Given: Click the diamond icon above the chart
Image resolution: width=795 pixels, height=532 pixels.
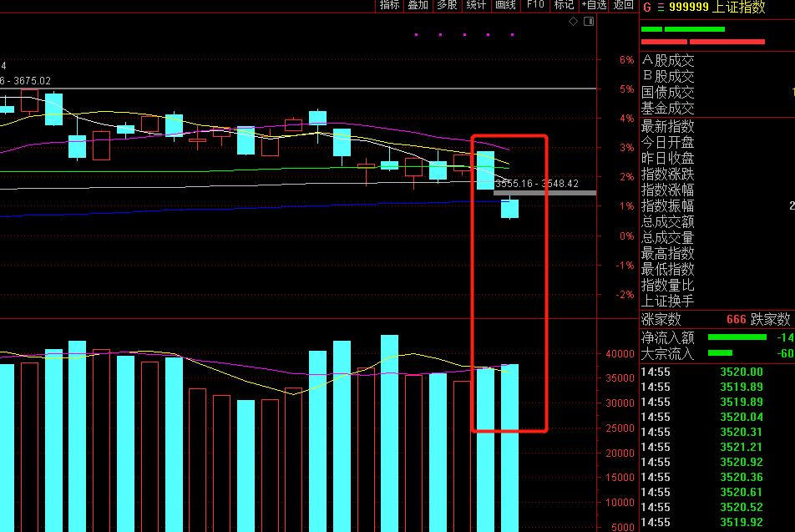Looking at the screenshot, I should 572,22.
